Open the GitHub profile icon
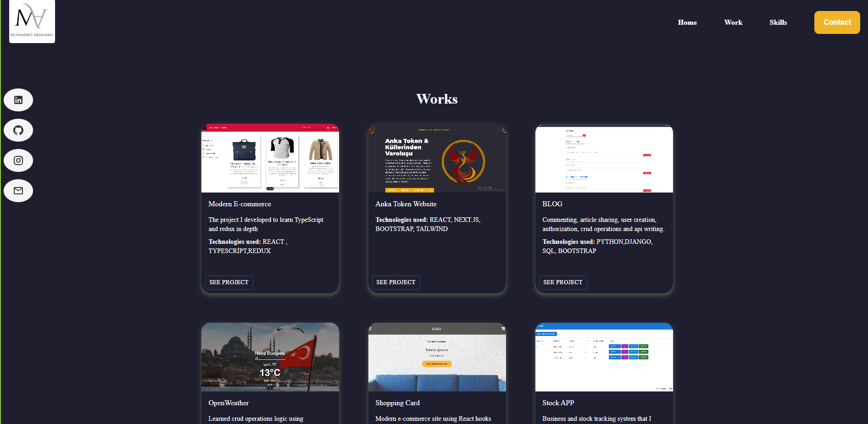868x424 pixels. tap(18, 130)
